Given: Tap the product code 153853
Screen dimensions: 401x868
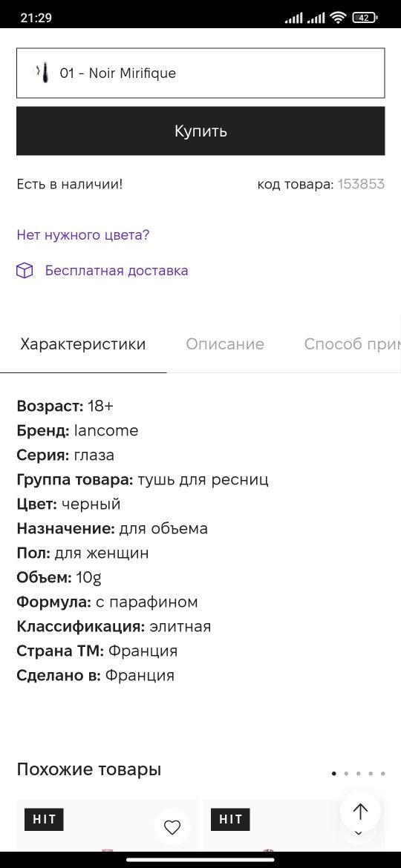Looking at the screenshot, I should (x=361, y=184).
